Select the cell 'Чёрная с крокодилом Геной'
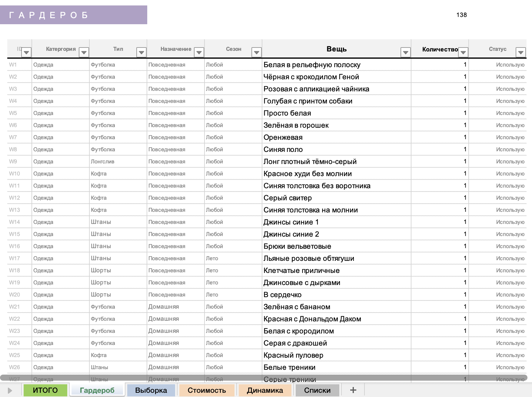This screenshot has height=397, width=532. (x=311, y=77)
